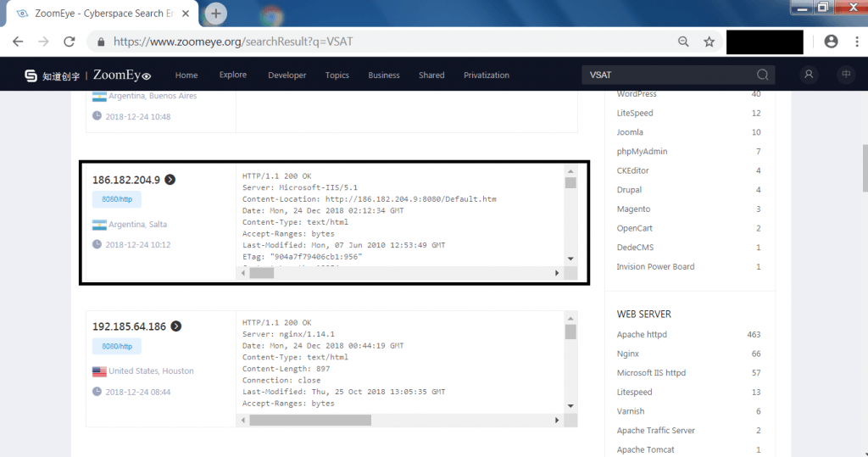This screenshot has height=457, width=868.
Task: Close the ZoomEye browser tab
Action: pyautogui.click(x=186, y=14)
